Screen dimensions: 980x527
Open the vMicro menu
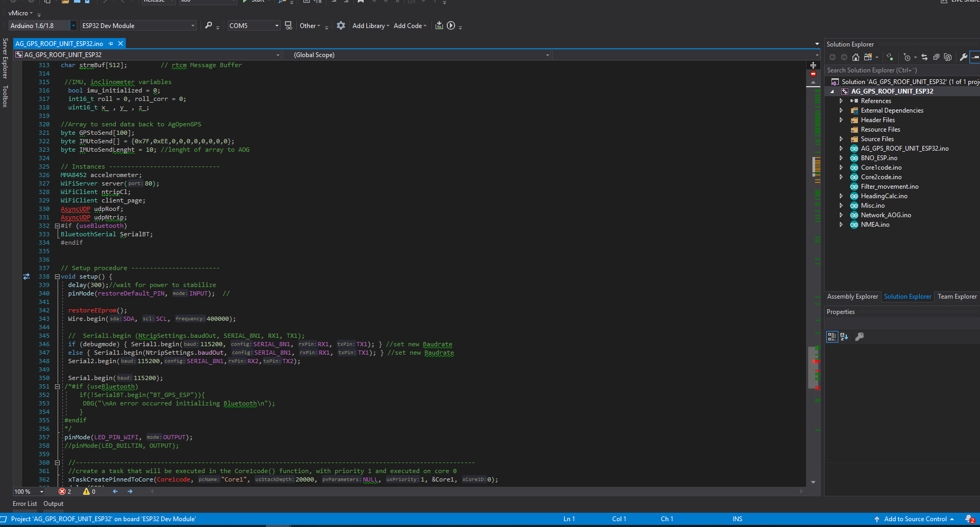click(21, 13)
